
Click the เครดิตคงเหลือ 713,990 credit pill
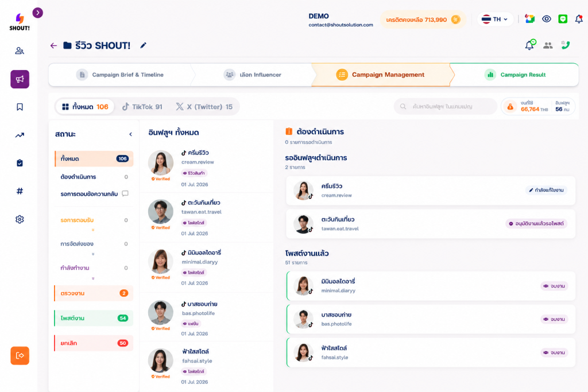pyautogui.click(x=423, y=20)
